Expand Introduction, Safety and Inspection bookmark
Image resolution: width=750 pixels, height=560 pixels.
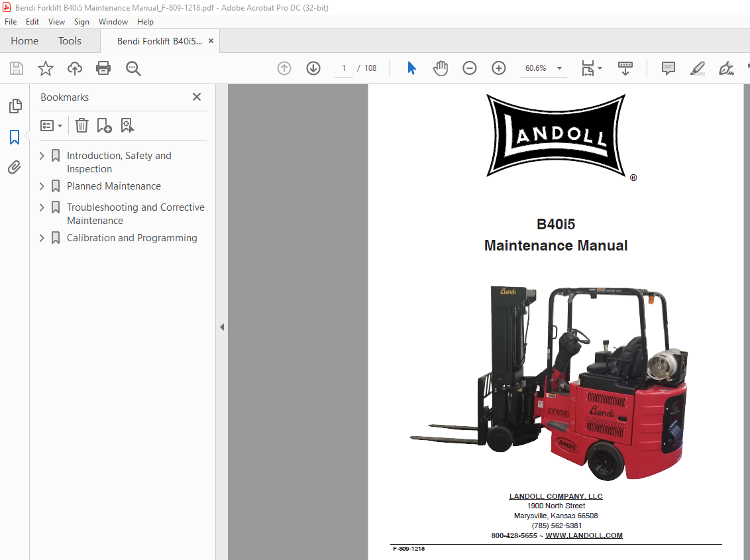tap(42, 156)
